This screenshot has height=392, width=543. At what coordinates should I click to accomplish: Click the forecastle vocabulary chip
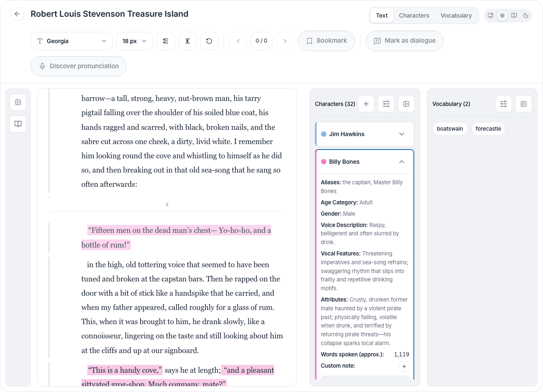tap(488, 129)
